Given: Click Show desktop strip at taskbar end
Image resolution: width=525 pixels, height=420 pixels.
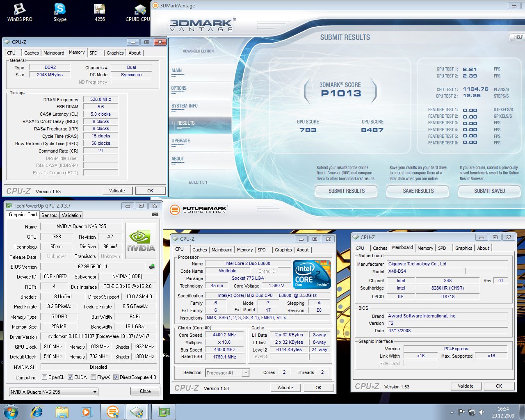Looking at the screenshot, I should 522,412.
